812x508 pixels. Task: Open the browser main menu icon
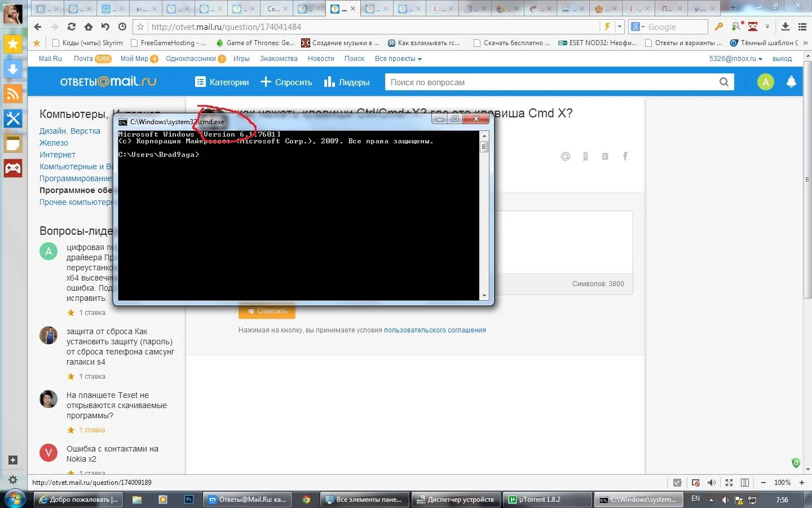point(802,27)
